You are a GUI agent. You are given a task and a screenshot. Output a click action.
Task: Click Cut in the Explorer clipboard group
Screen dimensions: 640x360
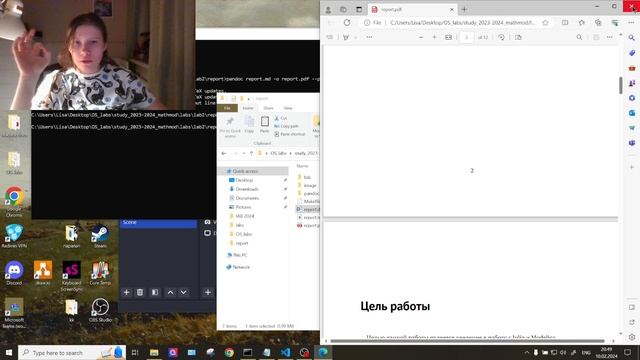[x=281, y=118]
